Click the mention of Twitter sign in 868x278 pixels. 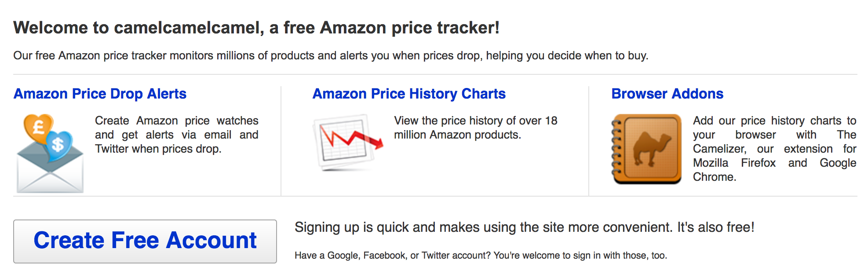(438, 254)
